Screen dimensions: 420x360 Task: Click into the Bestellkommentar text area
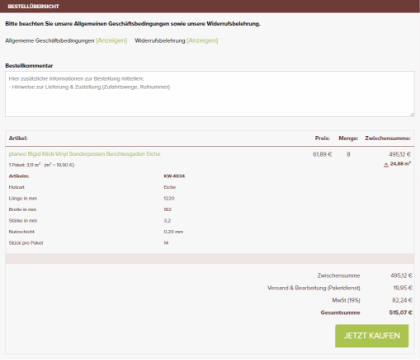point(210,94)
